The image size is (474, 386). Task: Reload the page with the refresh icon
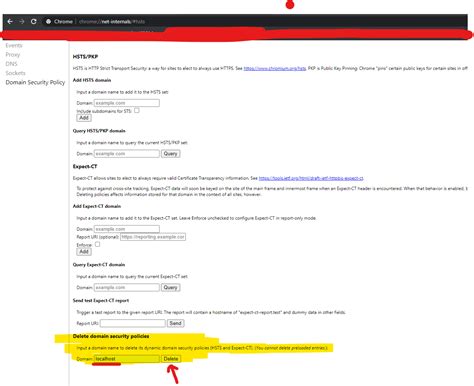[34, 21]
